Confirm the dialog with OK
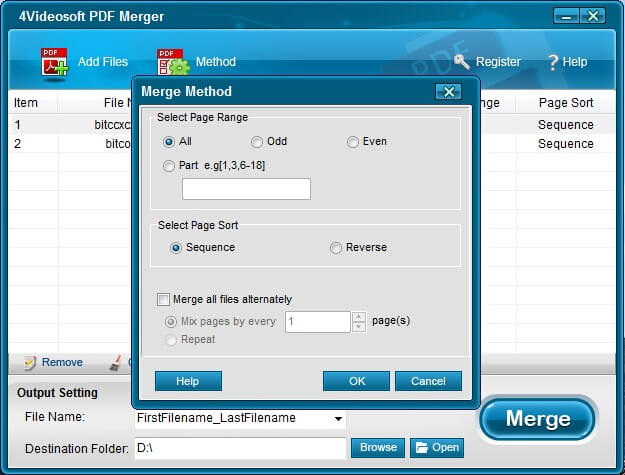The height and width of the screenshot is (475, 625). pos(356,381)
